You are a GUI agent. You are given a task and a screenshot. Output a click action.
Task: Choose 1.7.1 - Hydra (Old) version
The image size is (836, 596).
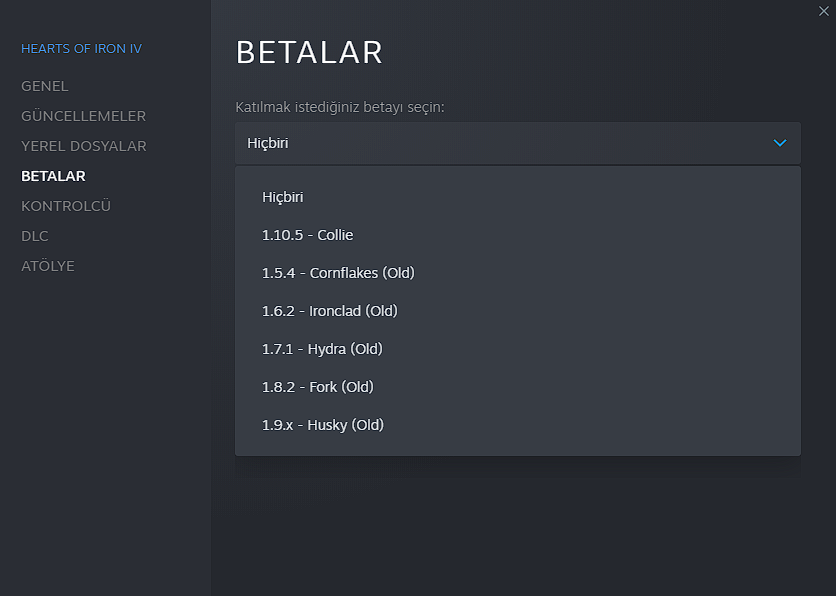point(322,349)
